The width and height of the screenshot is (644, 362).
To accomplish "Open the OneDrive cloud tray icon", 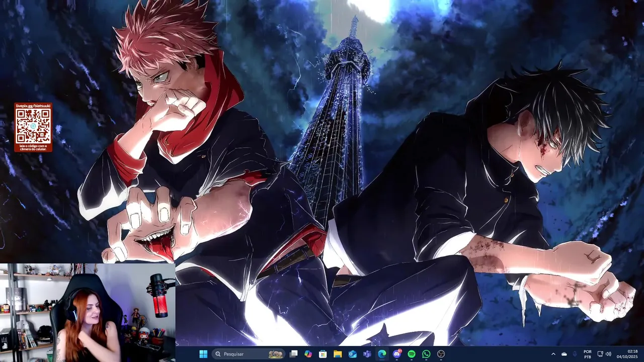I will pos(564,354).
